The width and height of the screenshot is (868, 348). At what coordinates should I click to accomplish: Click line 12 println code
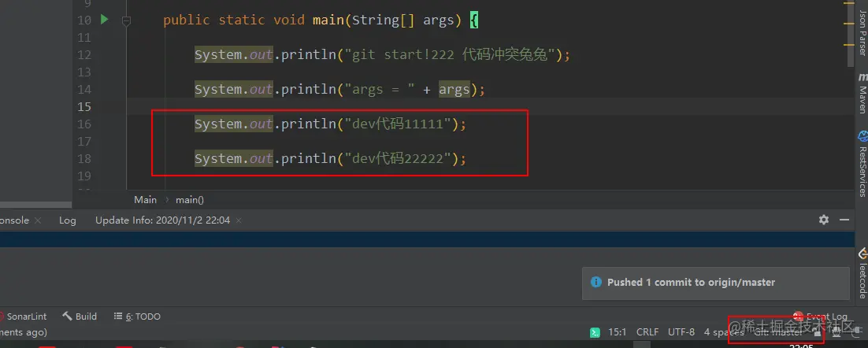[382, 55]
